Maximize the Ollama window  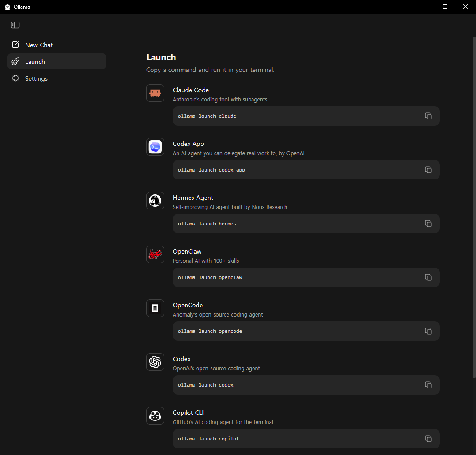(x=445, y=7)
